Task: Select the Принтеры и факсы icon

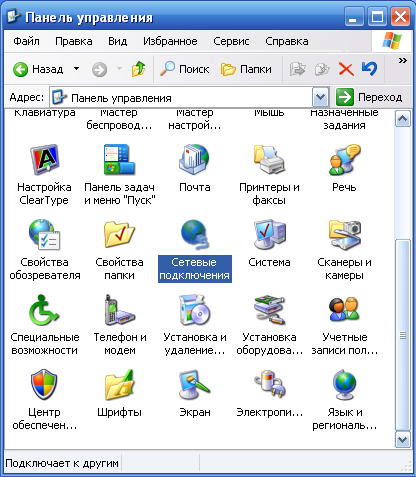Action: pos(269,160)
